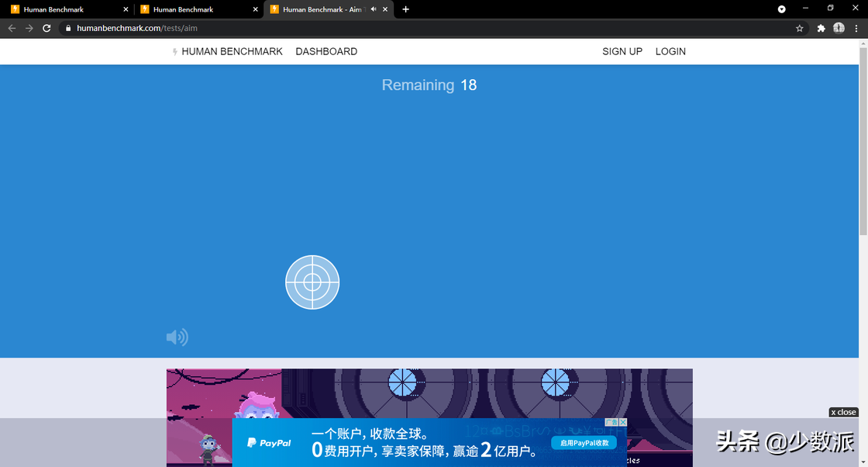Open the DASHBOARD link

pyautogui.click(x=326, y=51)
